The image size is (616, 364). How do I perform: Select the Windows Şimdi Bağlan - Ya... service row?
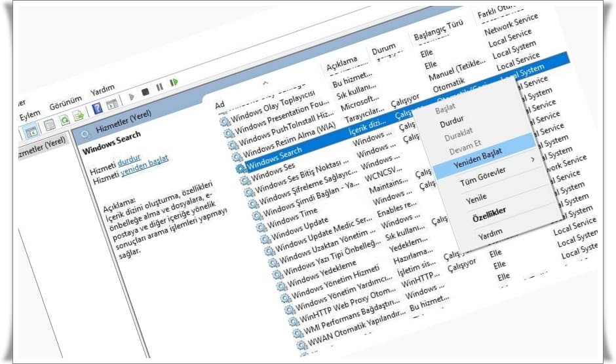[x=311, y=200]
